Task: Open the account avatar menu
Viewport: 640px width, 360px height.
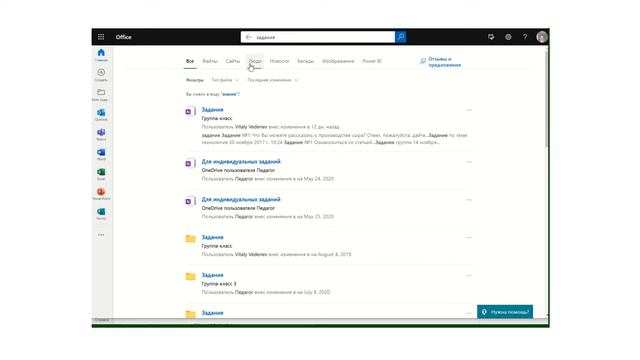Action: tap(542, 37)
